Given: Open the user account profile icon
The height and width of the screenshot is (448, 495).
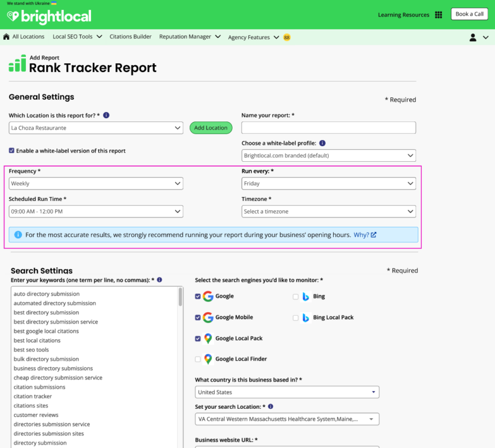Looking at the screenshot, I should click(x=473, y=37).
